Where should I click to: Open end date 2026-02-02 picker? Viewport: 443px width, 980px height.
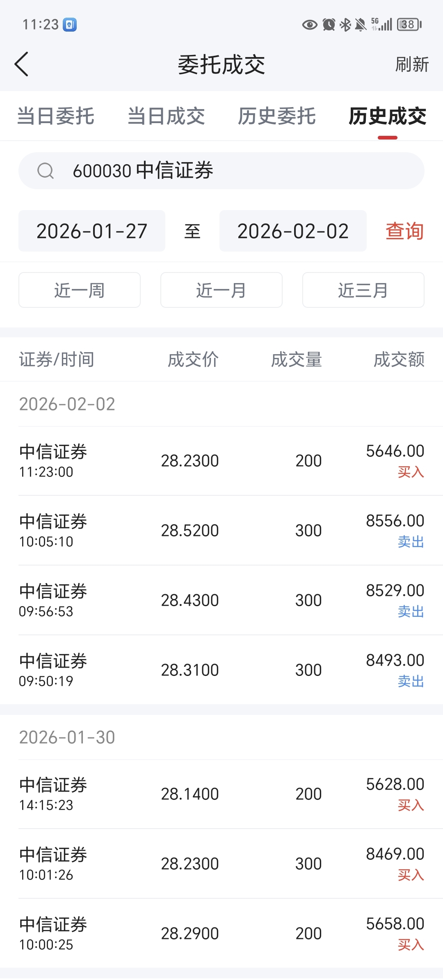tap(293, 231)
